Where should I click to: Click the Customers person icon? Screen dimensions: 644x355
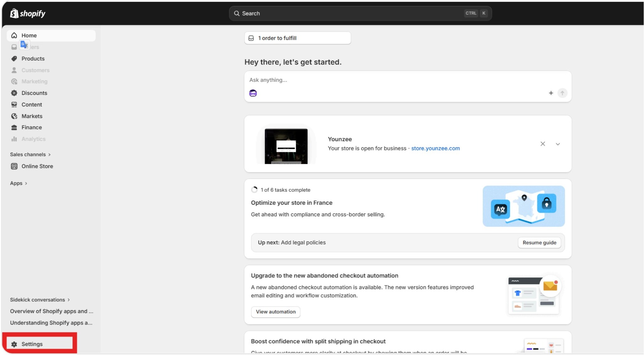14,70
